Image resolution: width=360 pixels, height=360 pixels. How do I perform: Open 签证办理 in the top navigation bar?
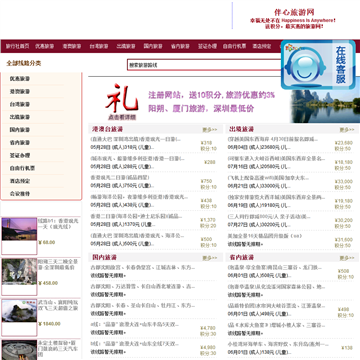[x=207, y=46]
